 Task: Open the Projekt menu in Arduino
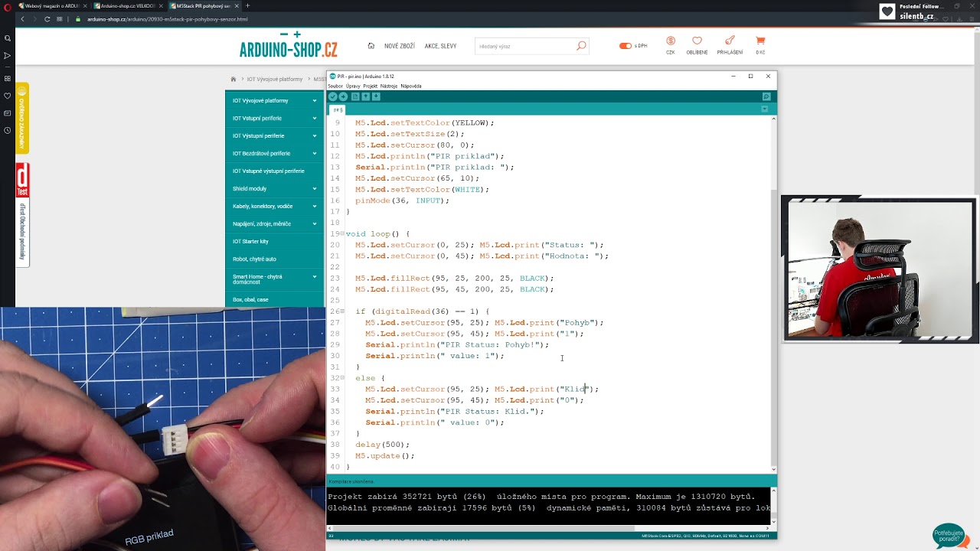371,86
